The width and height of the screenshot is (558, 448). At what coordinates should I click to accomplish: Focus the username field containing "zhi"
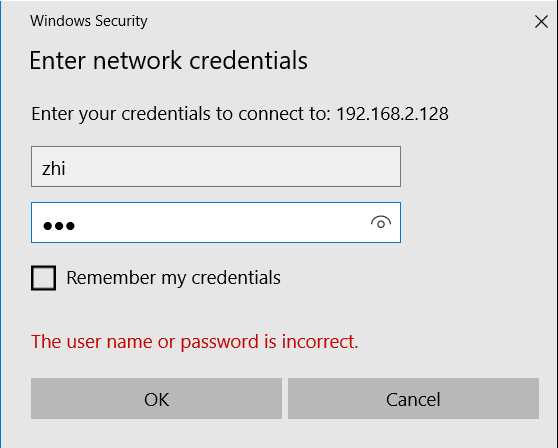coord(216,167)
